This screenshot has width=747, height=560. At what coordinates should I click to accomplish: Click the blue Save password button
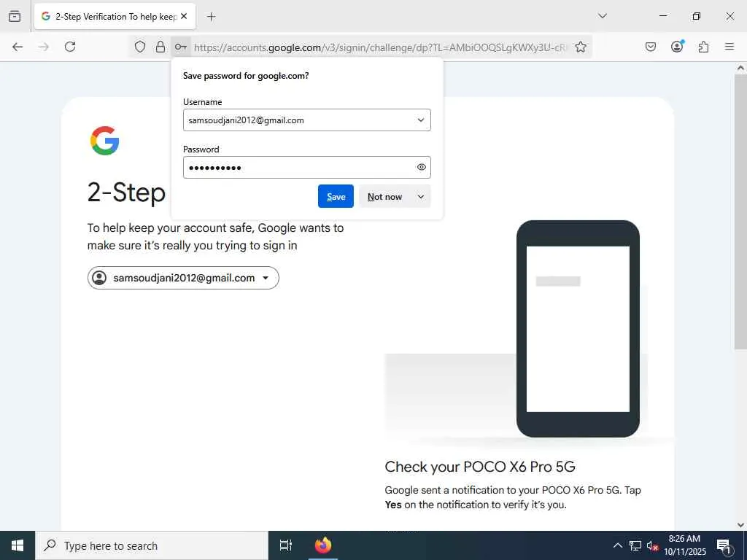click(336, 196)
